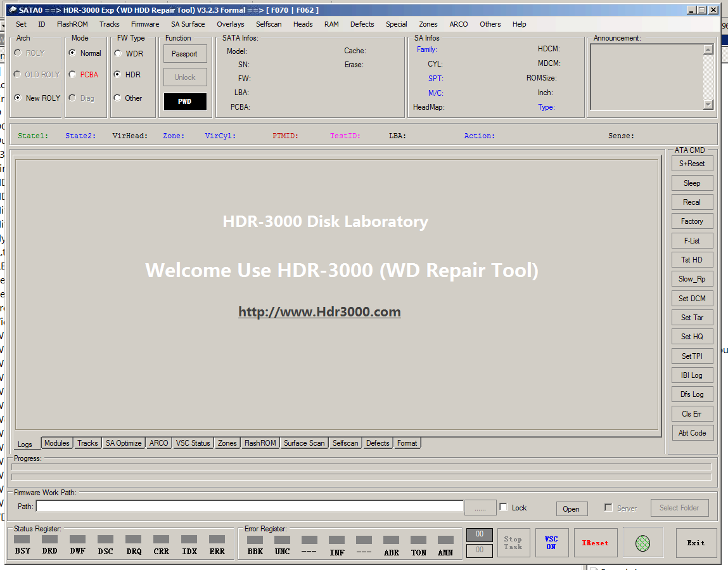Click the Open firmware path button

(x=571, y=508)
